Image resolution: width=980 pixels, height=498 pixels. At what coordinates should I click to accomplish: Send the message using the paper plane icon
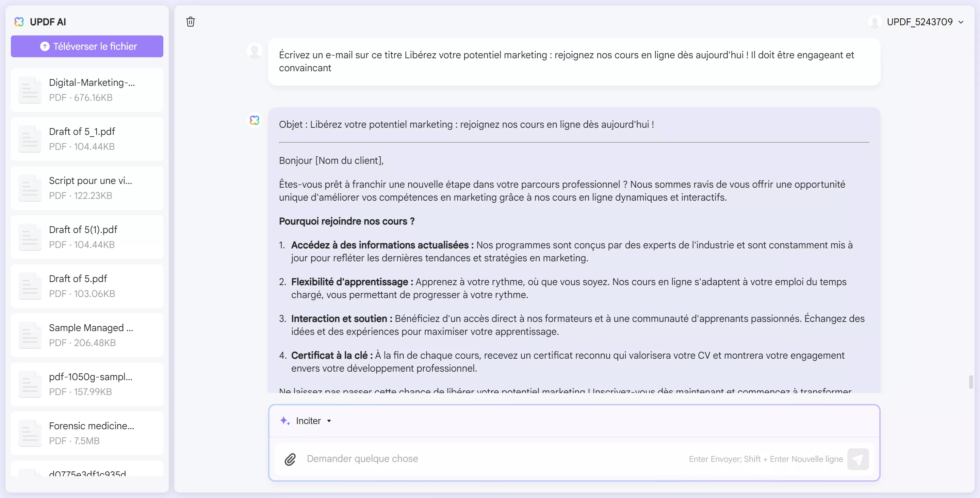point(858,459)
